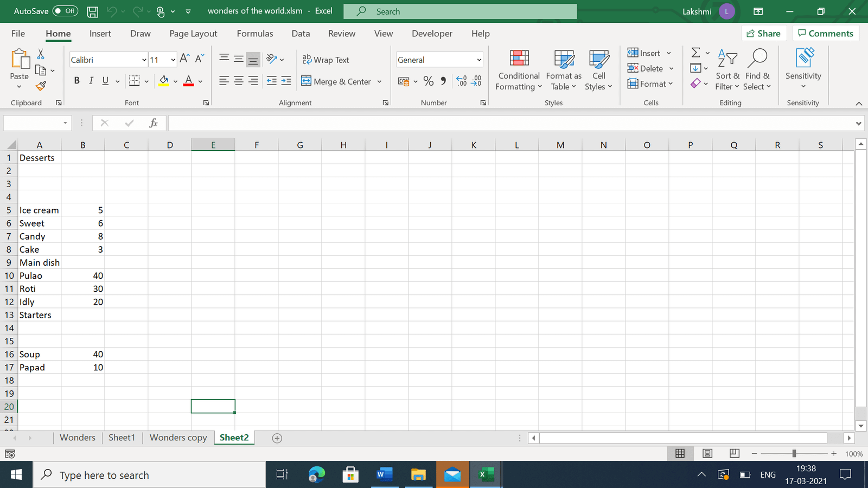Open the Formulas ribbon tab
This screenshot has height=488, width=868.
click(255, 34)
